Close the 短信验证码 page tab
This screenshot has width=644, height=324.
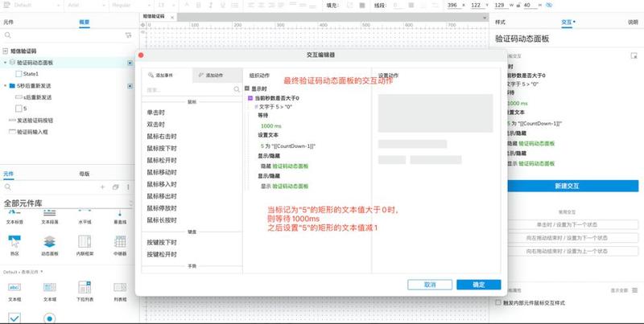[172, 17]
